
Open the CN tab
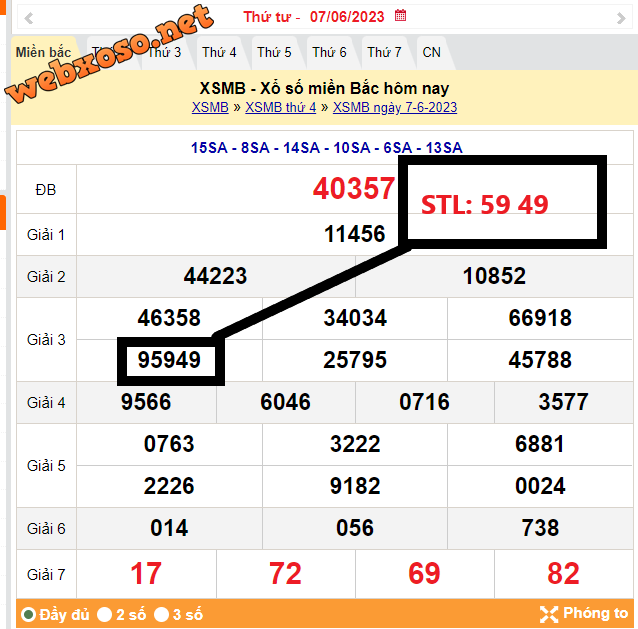click(x=431, y=52)
